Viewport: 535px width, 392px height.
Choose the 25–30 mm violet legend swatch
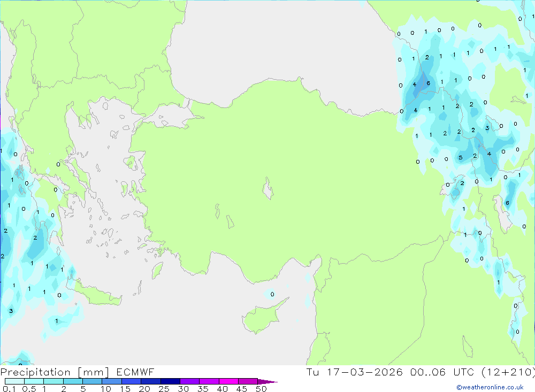click(170, 381)
